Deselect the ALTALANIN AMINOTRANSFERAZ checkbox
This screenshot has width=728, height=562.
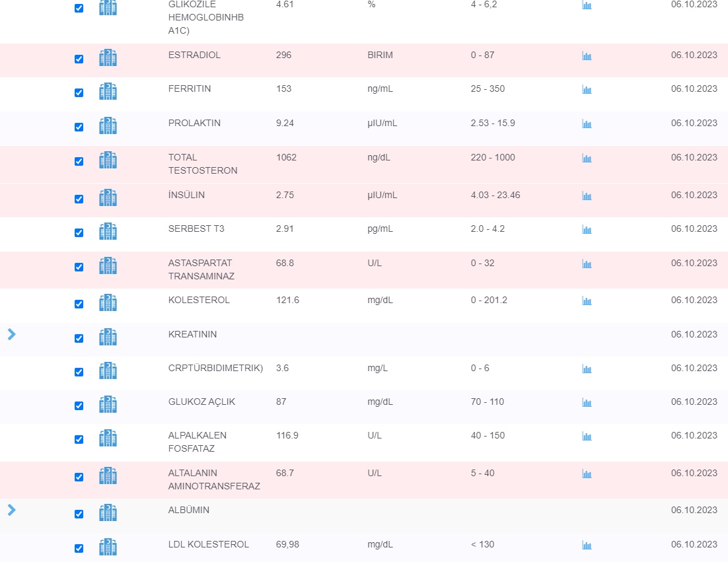click(79, 477)
